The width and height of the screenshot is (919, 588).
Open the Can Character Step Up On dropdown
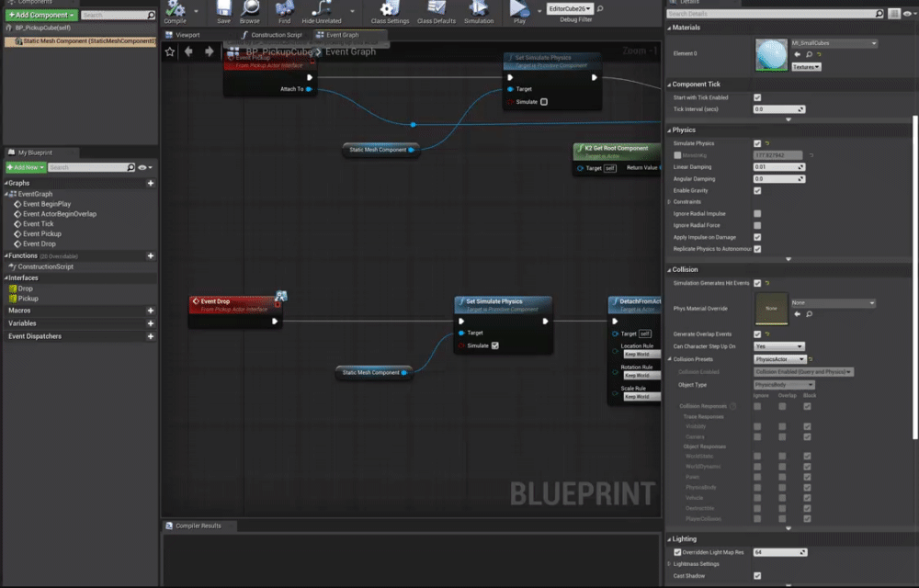click(x=779, y=346)
